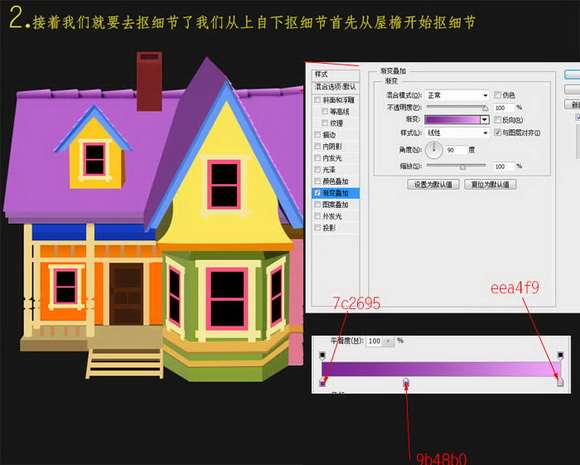Click scale percentage input field

point(503,166)
